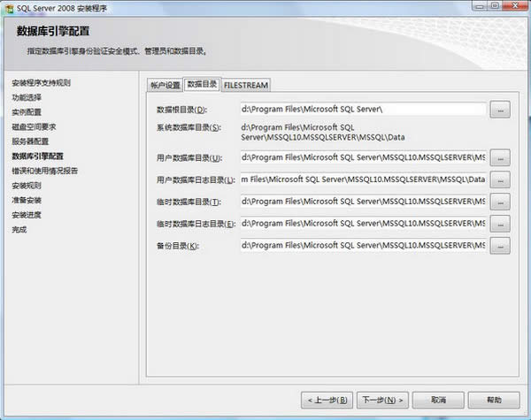This screenshot has height=420, width=531.
Task: Select the 数据目录 tab
Action: pyautogui.click(x=202, y=84)
